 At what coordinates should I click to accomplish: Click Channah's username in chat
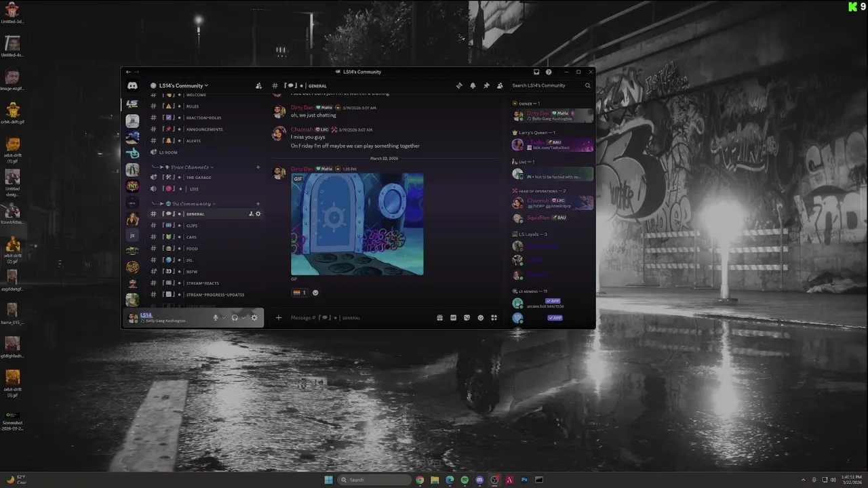[302, 129]
